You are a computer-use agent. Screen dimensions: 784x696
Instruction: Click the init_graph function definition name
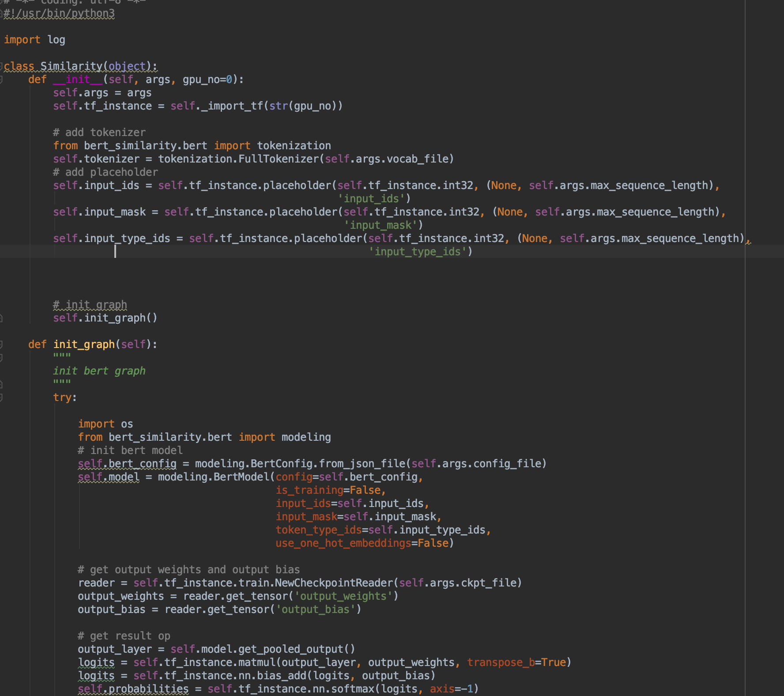pyautogui.click(x=84, y=344)
